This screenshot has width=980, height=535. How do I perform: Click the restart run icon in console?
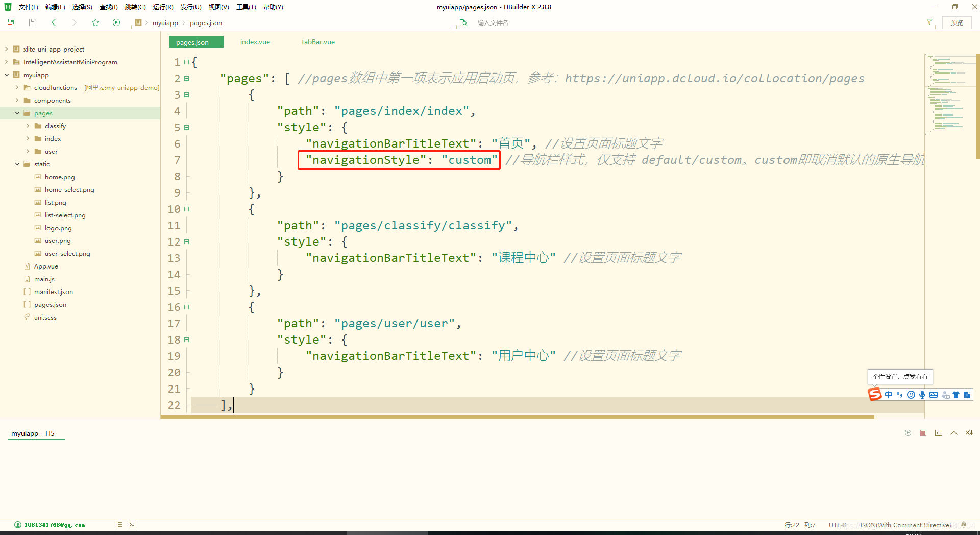click(x=908, y=433)
